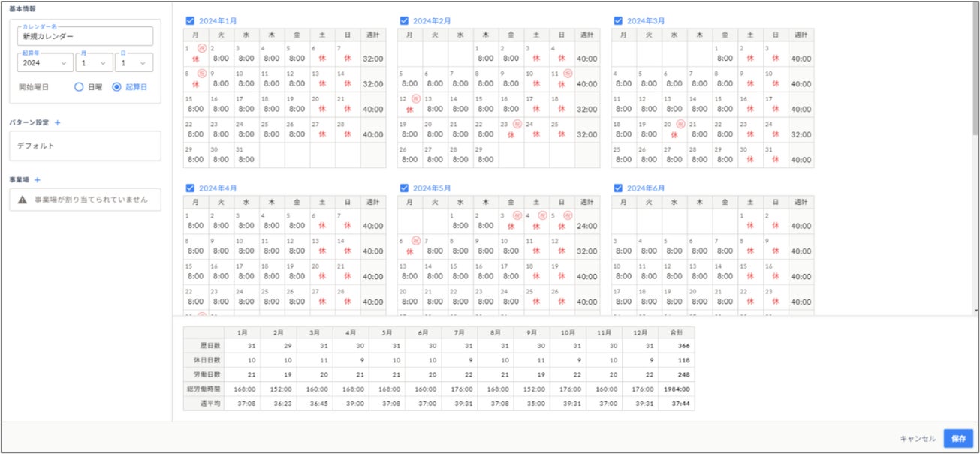The width and height of the screenshot is (980, 454).
Task: Click the 週平均 total 37:44 cell
Action: (677, 403)
